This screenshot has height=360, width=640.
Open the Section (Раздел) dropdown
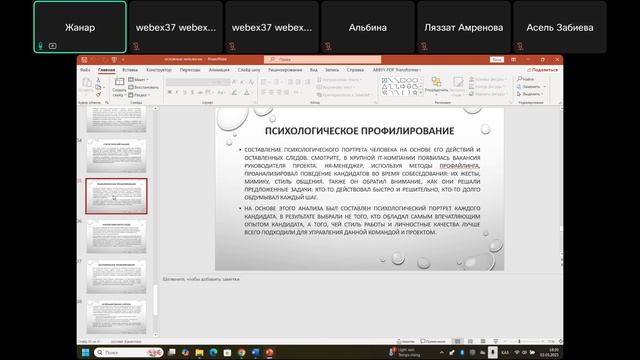pos(139,95)
